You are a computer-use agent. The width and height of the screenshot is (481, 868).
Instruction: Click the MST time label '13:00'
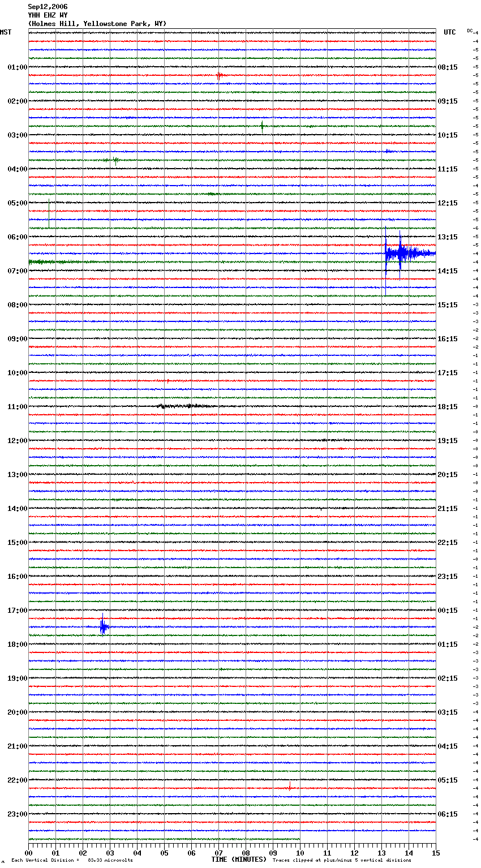[18, 475]
